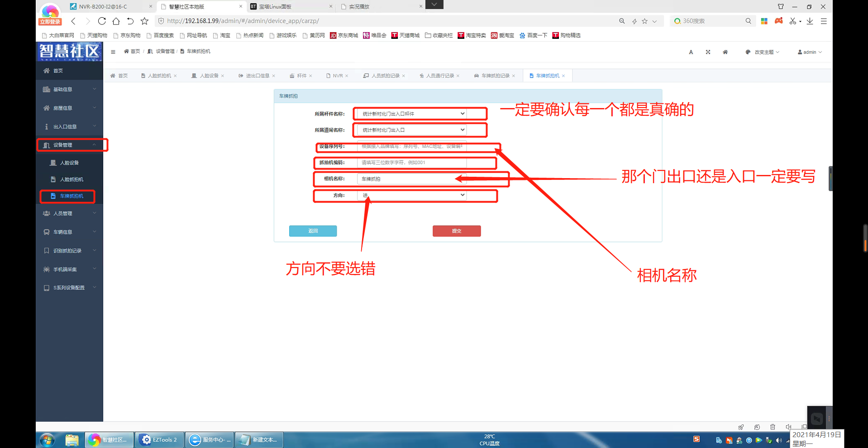Click the hamburger sidebar collapse icon
The width and height of the screenshot is (868, 448).
click(113, 52)
